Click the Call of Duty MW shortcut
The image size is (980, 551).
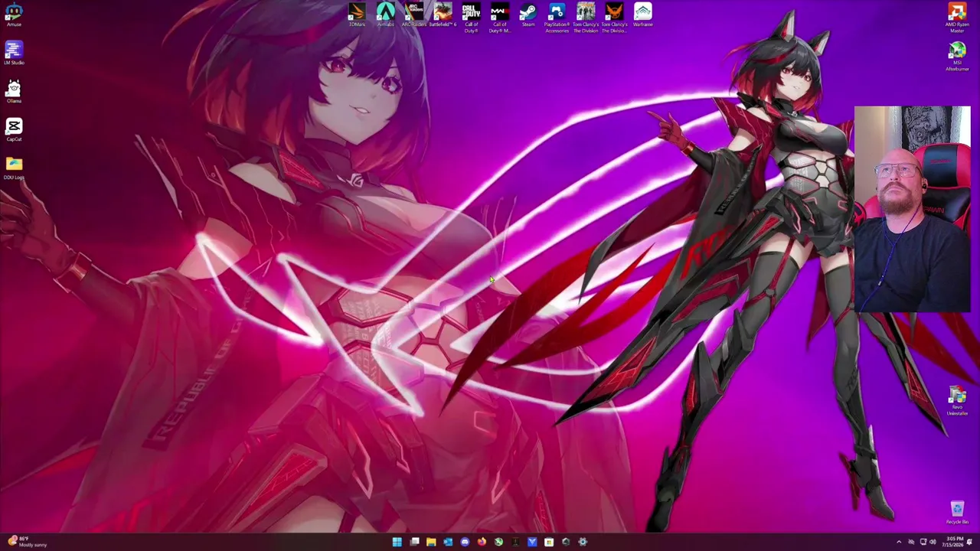click(x=499, y=17)
